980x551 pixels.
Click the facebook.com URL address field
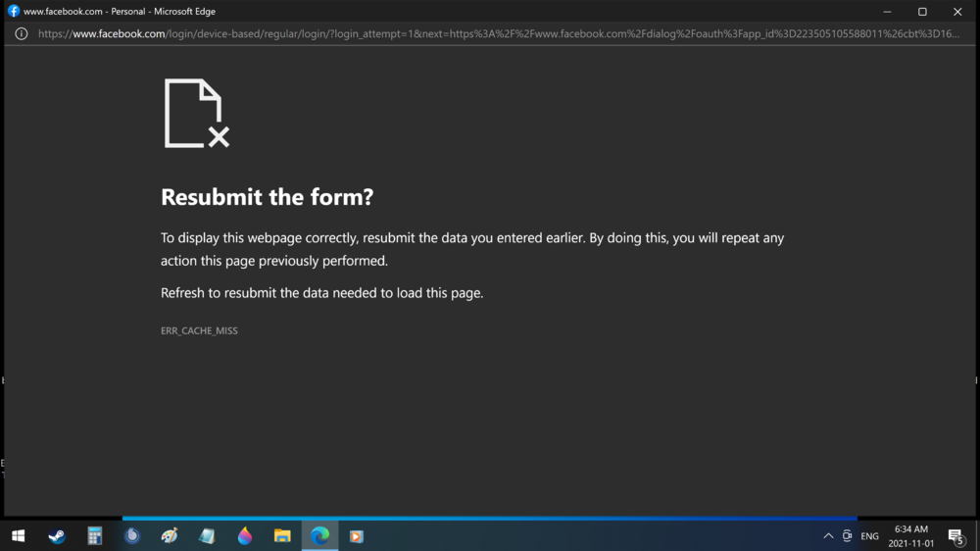pos(490,33)
